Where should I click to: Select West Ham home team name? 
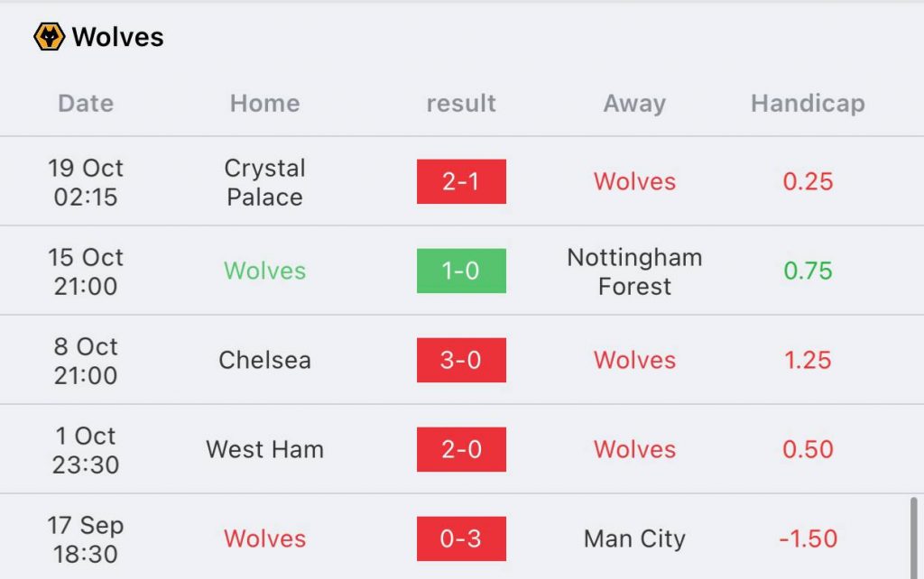[264, 449]
